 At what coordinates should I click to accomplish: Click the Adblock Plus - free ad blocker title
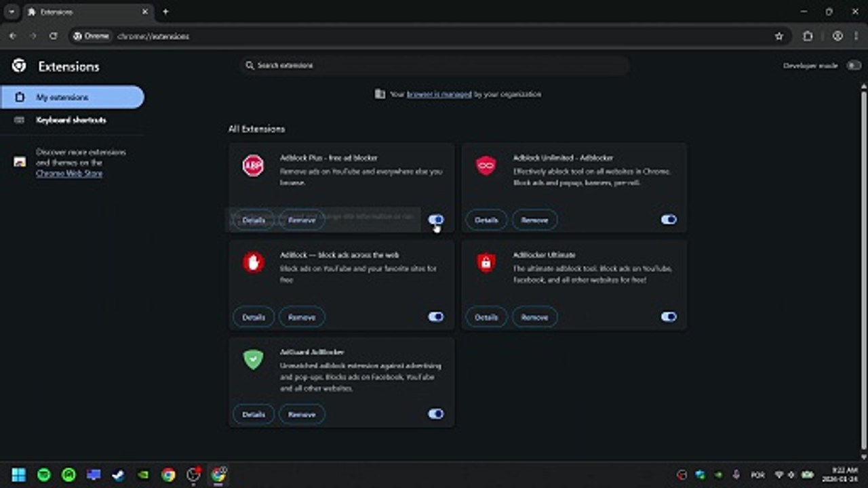[329, 158]
